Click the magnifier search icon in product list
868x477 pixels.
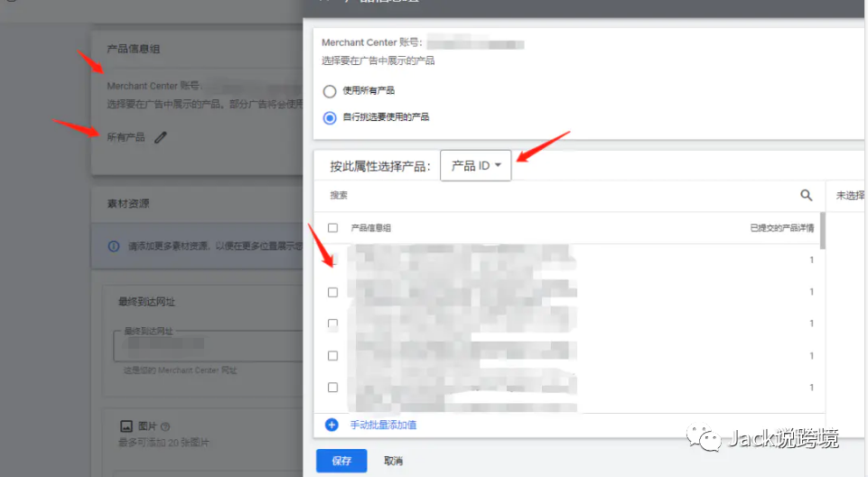[x=806, y=195]
